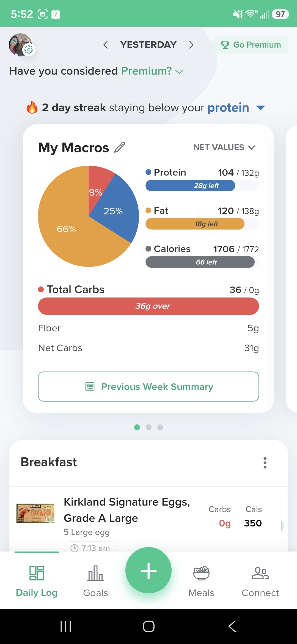The image size is (297, 644).
Task: Select the third page indicator dot
Action: (160, 427)
